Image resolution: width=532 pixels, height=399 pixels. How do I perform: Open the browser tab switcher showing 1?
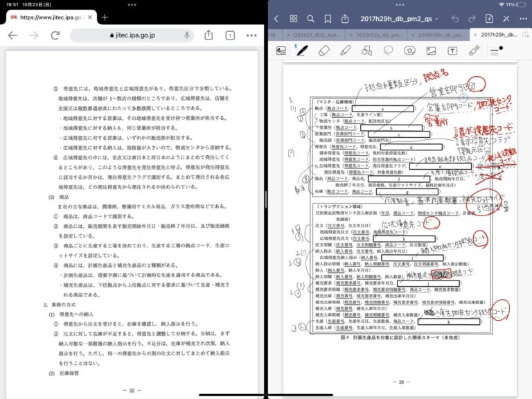pos(230,35)
